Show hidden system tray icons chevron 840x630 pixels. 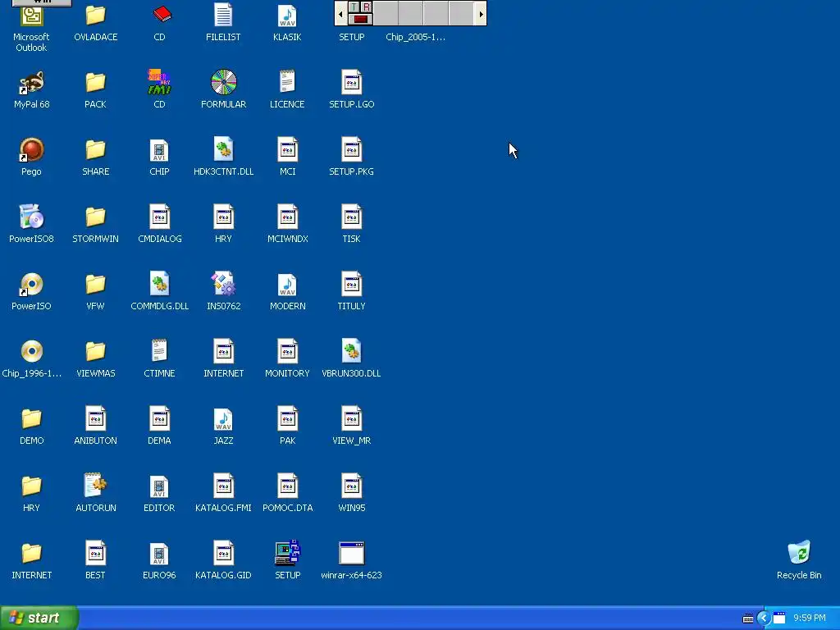(764, 619)
